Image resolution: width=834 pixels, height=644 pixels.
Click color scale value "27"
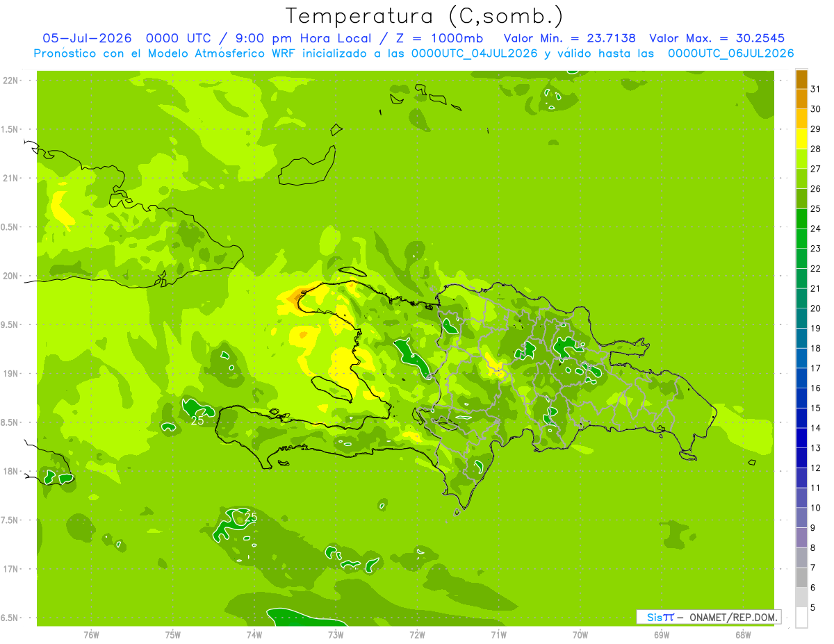point(816,169)
